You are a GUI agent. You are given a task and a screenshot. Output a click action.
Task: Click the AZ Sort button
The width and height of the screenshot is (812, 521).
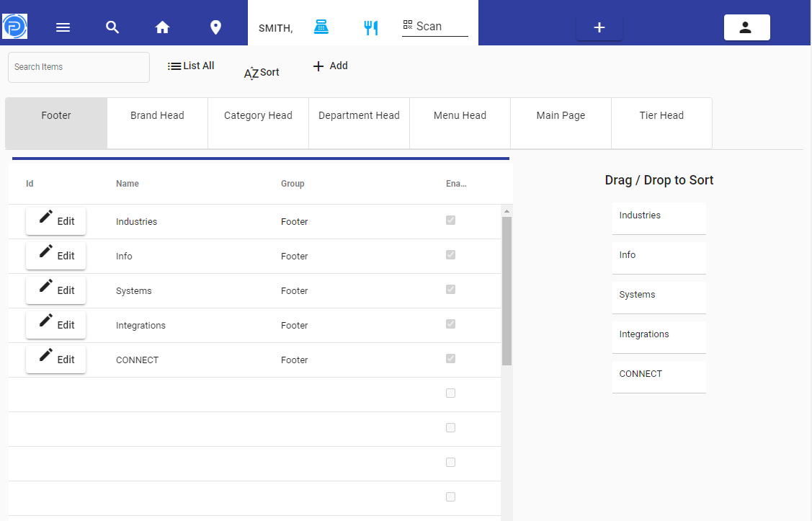[262, 73]
